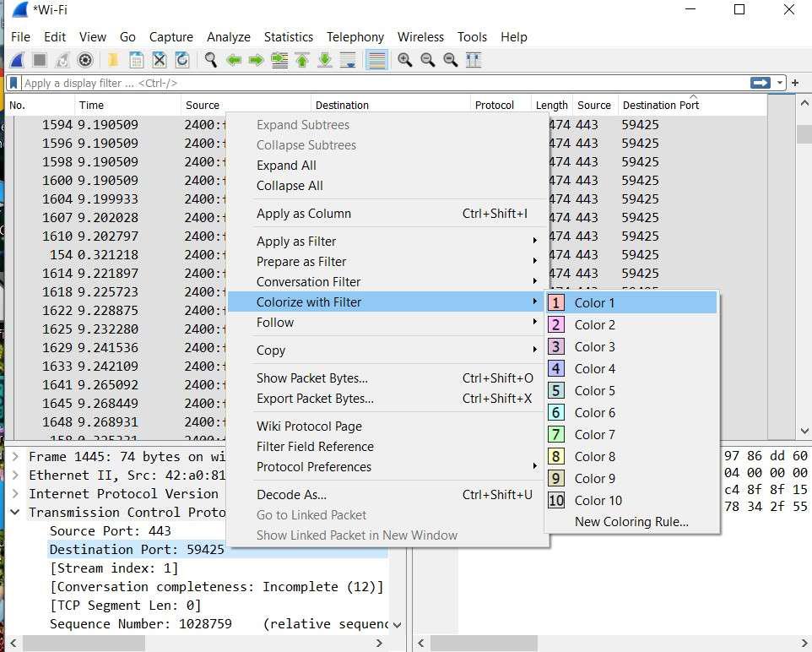The image size is (812, 652).
Task: Click Decode As... in context menu
Action: (x=291, y=495)
